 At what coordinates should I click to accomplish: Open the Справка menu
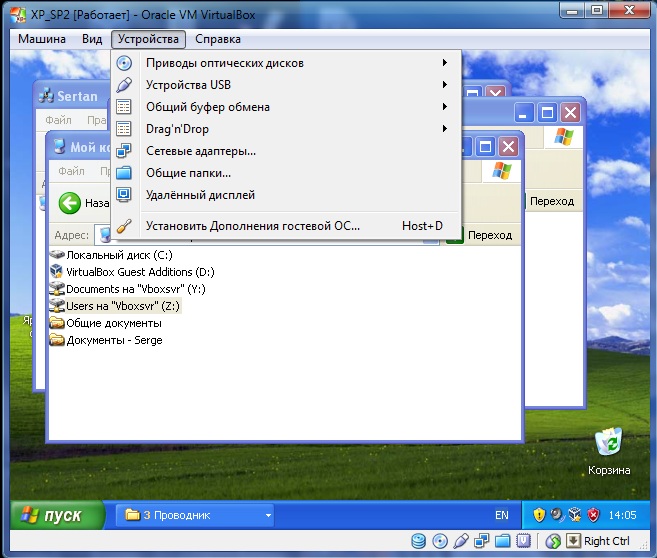pos(218,39)
